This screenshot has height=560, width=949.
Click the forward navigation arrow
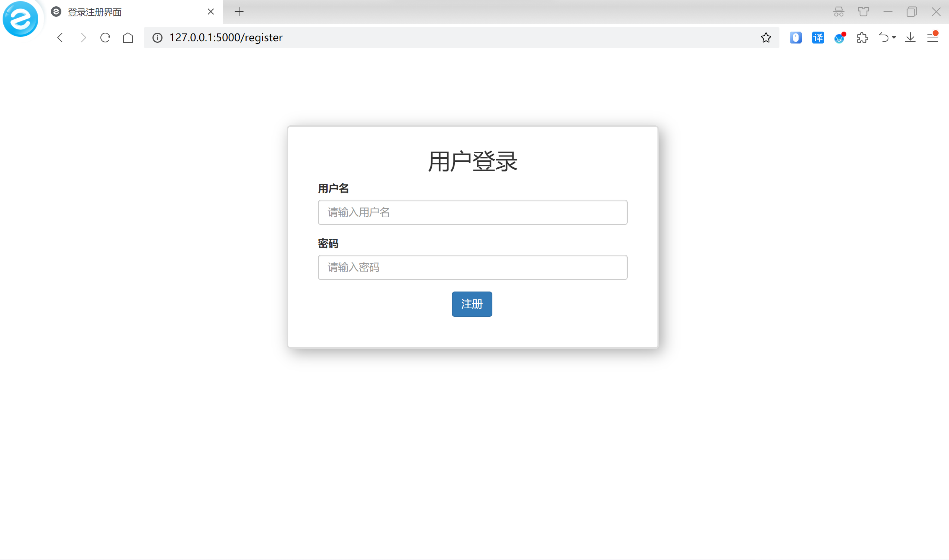[83, 38]
